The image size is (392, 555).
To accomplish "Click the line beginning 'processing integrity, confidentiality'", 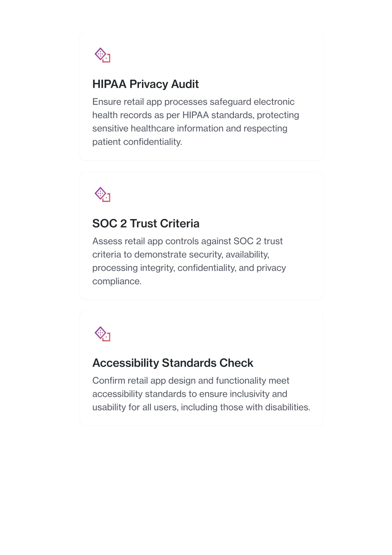I will pos(189,268).
